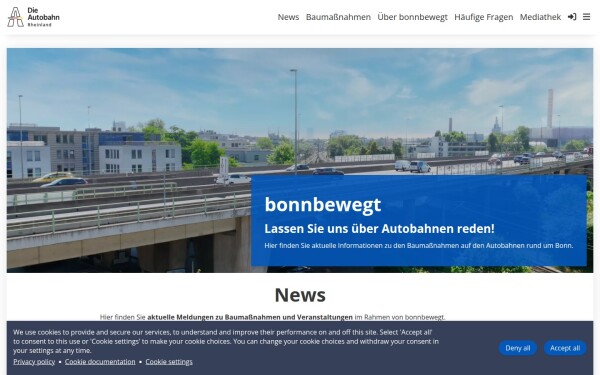Screen dimensions: 600x375
Task: Open the Mediathek menu item
Action: tap(540, 17)
